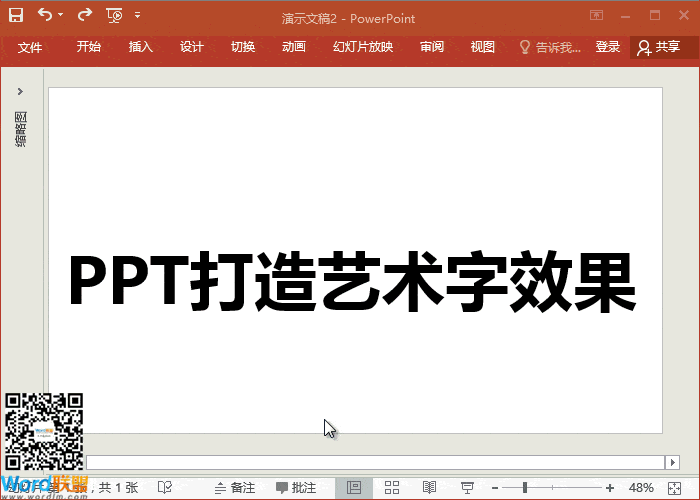This screenshot has height=500, width=700.
Task: Open Customize Quick Access Toolbar dropdown
Action: tap(138, 15)
